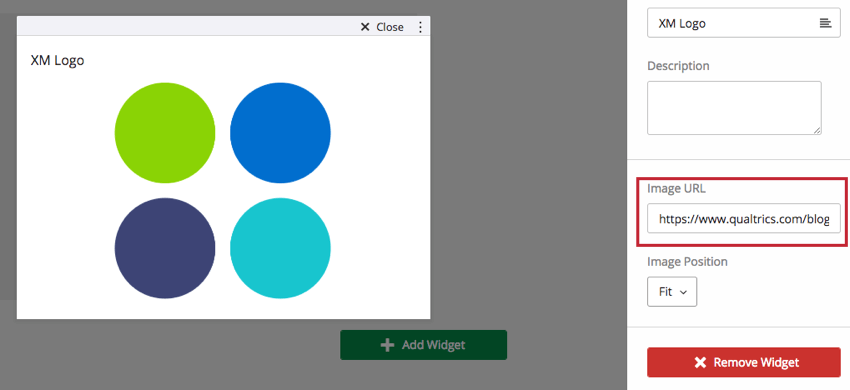Click the Image URL label
This screenshot has width=850, height=390.
click(677, 189)
